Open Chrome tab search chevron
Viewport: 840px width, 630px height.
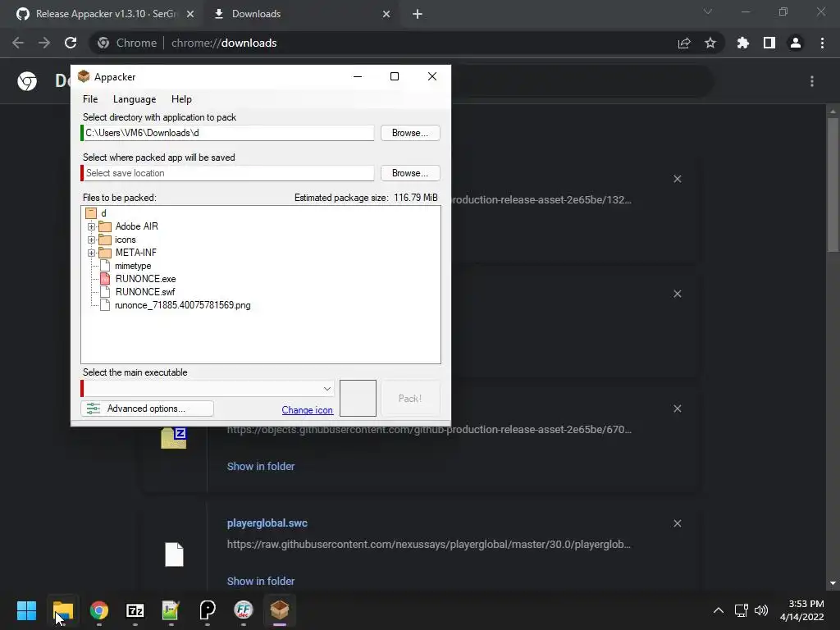[708, 11]
